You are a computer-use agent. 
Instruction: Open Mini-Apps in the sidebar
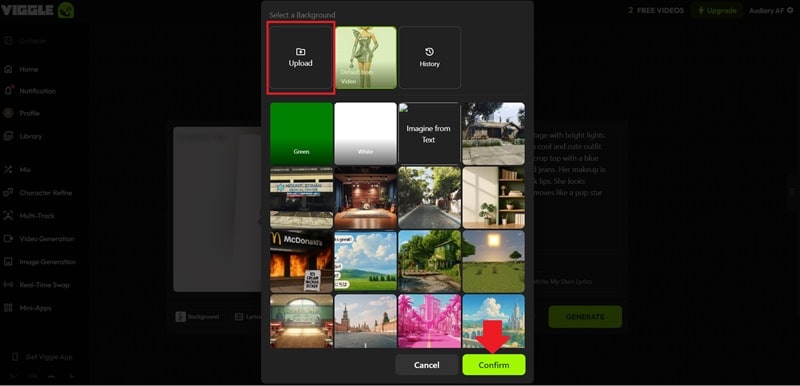(x=28, y=308)
